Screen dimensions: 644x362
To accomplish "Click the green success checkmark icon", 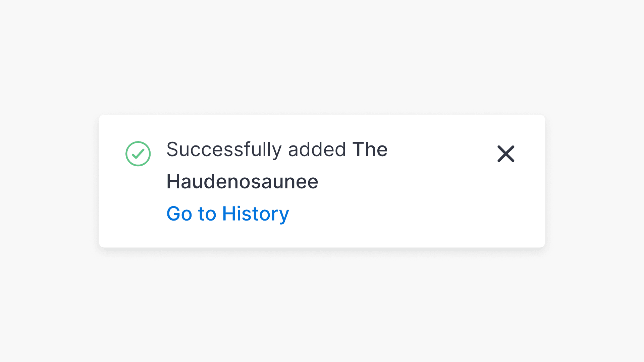I will [138, 154].
